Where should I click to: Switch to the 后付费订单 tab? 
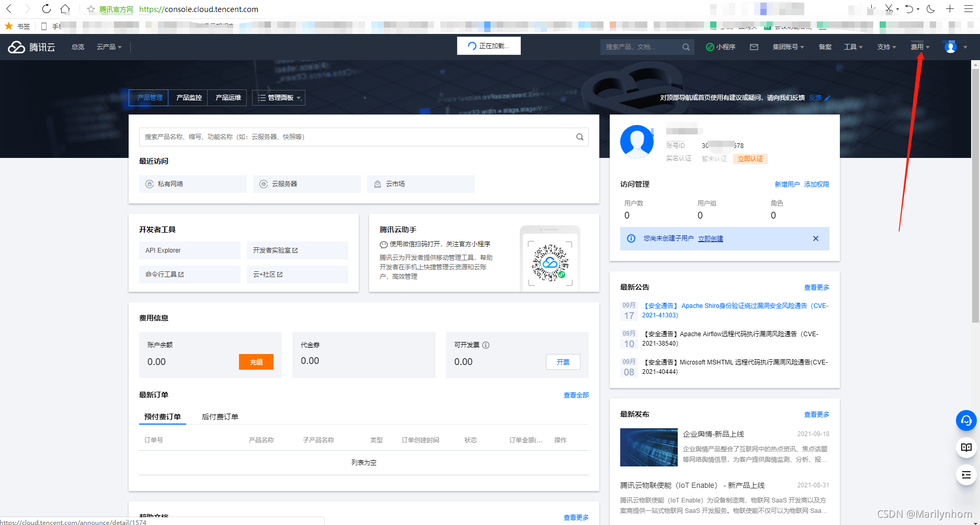(x=220, y=417)
